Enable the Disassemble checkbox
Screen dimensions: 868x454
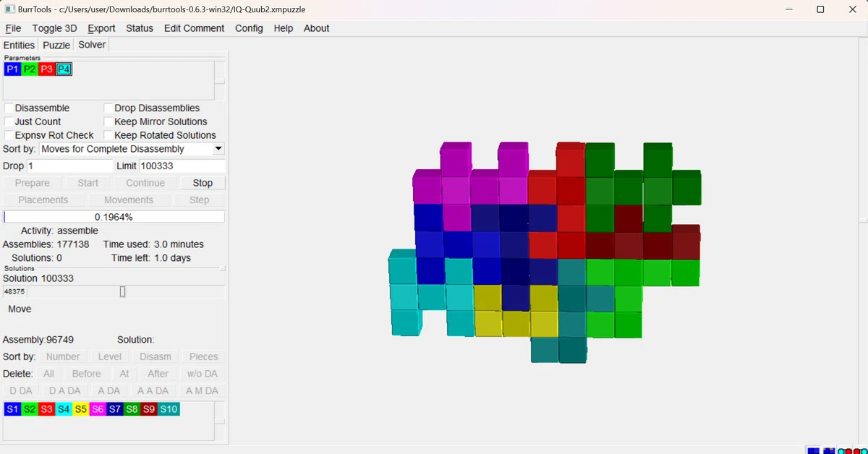click(x=9, y=108)
